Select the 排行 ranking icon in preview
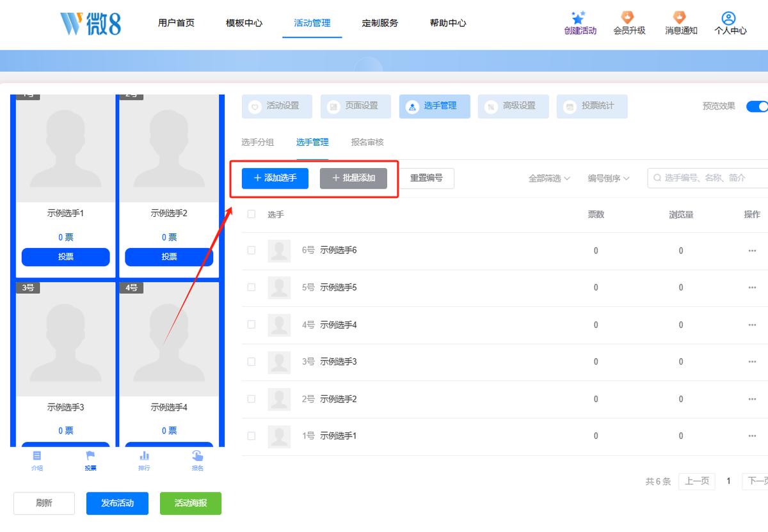This screenshot has height=532, width=768. [x=144, y=456]
